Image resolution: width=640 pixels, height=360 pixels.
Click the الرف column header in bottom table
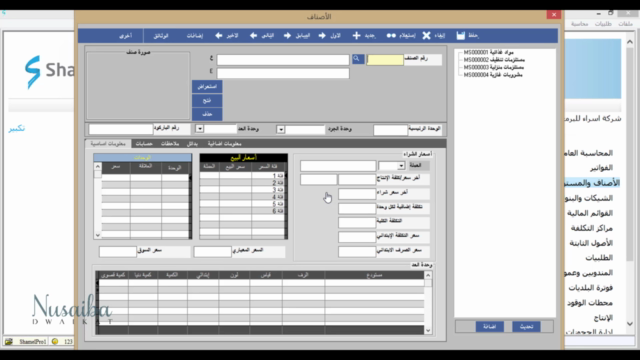coord(303,275)
